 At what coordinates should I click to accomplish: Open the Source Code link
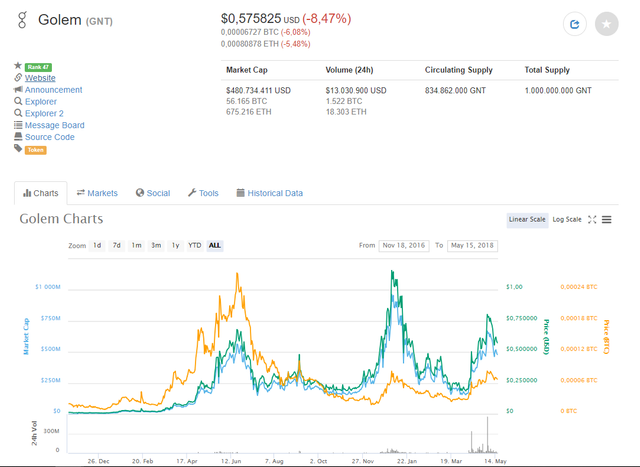point(50,137)
